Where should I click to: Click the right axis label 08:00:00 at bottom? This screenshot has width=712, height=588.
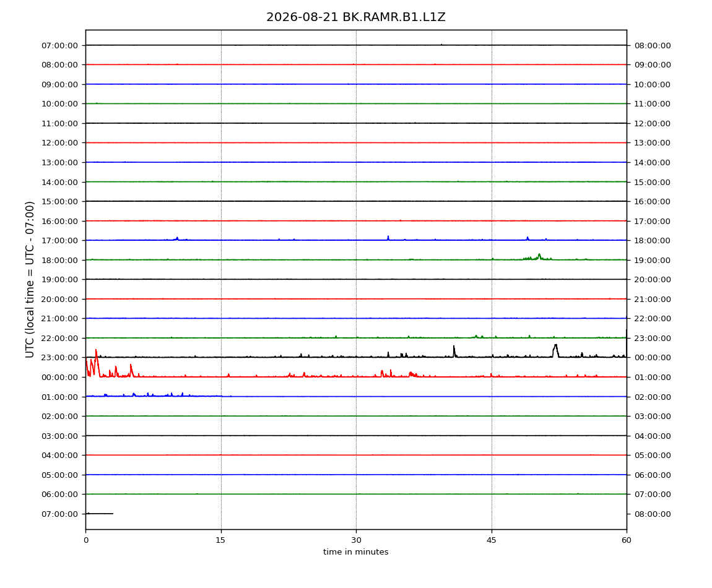point(653,514)
